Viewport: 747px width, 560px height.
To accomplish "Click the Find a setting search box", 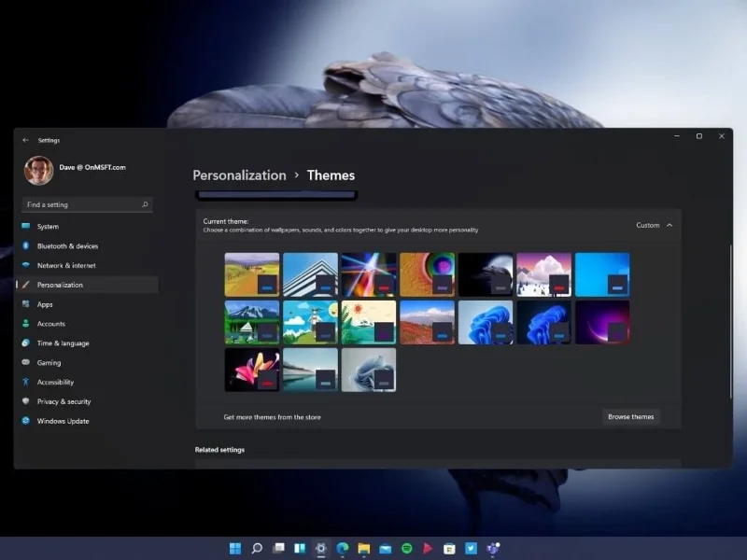I will click(86, 203).
